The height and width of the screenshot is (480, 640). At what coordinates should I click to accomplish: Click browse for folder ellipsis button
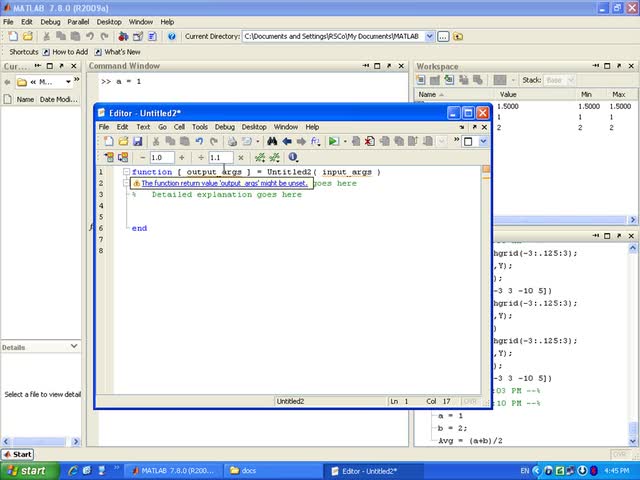pos(443,36)
